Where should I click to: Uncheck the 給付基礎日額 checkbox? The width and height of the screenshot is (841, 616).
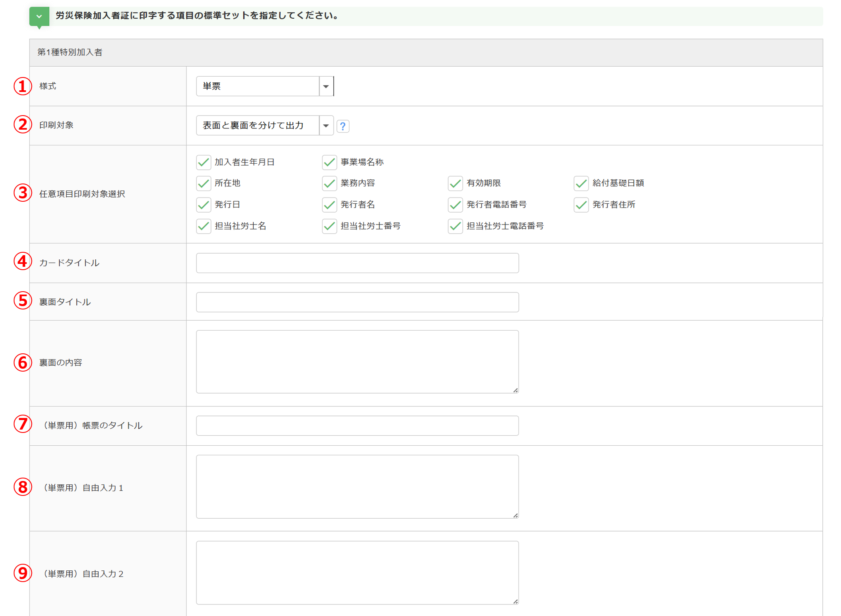click(x=581, y=183)
